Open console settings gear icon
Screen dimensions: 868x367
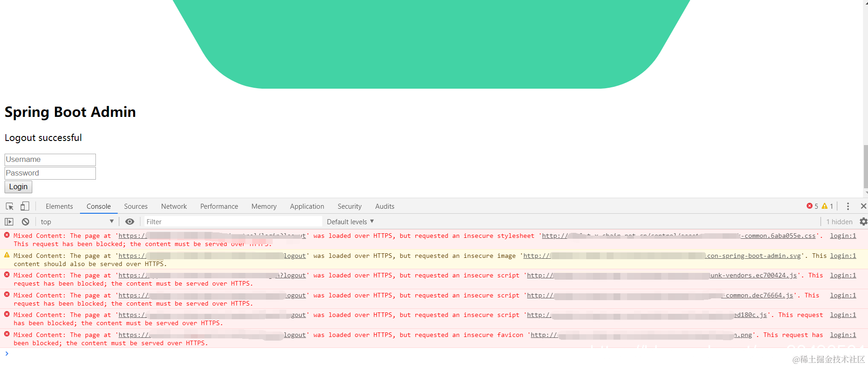(x=863, y=222)
